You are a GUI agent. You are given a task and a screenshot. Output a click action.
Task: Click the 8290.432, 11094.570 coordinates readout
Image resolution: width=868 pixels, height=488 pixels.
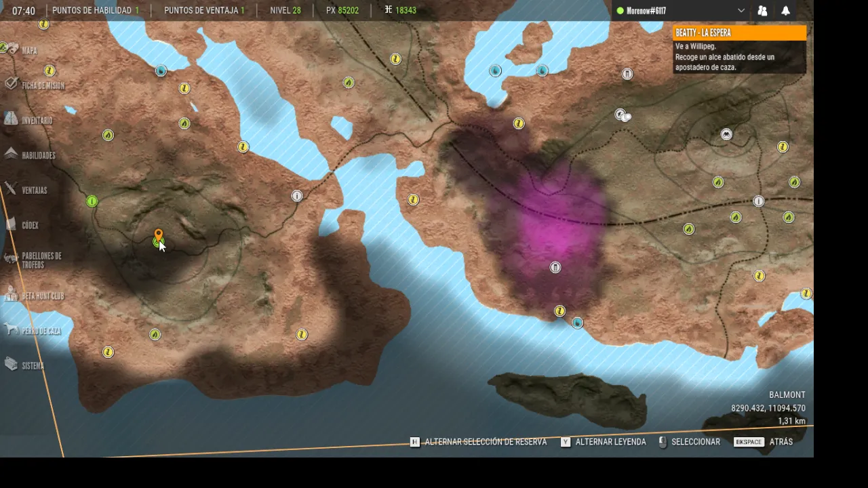(x=768, y=408)
